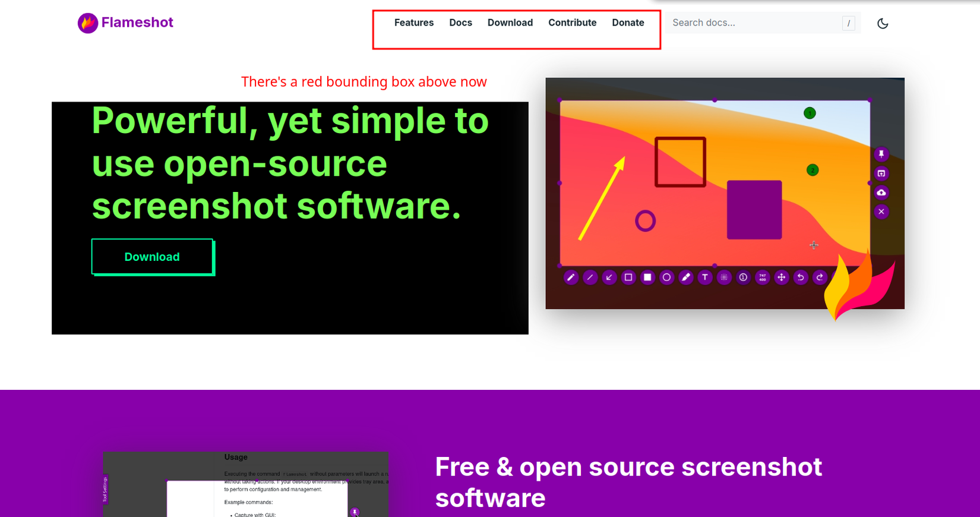Click the pin icon beside the screenshot
Image resolution: width=980 pixels, height=517 pixels.
coord(881,154)
